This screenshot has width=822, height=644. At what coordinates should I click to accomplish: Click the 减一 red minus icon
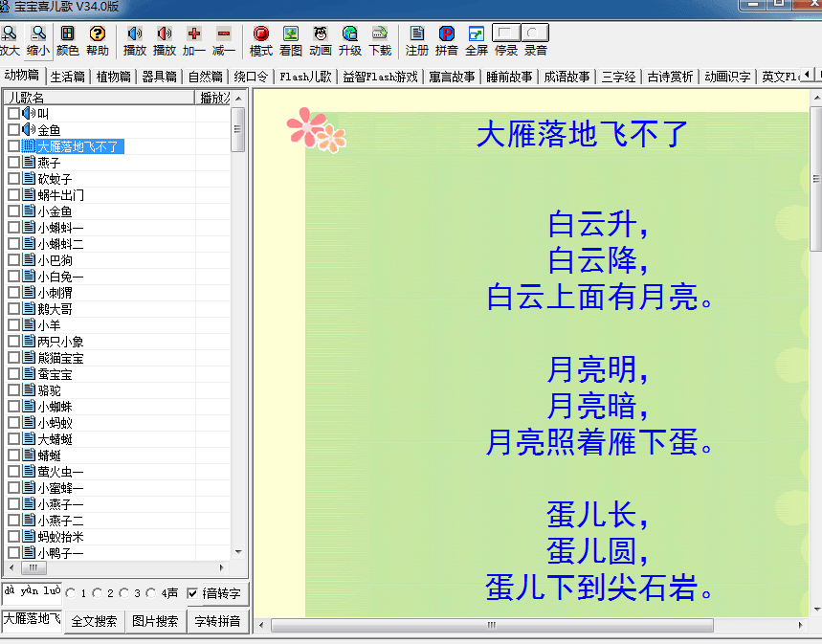coord(224,34)
